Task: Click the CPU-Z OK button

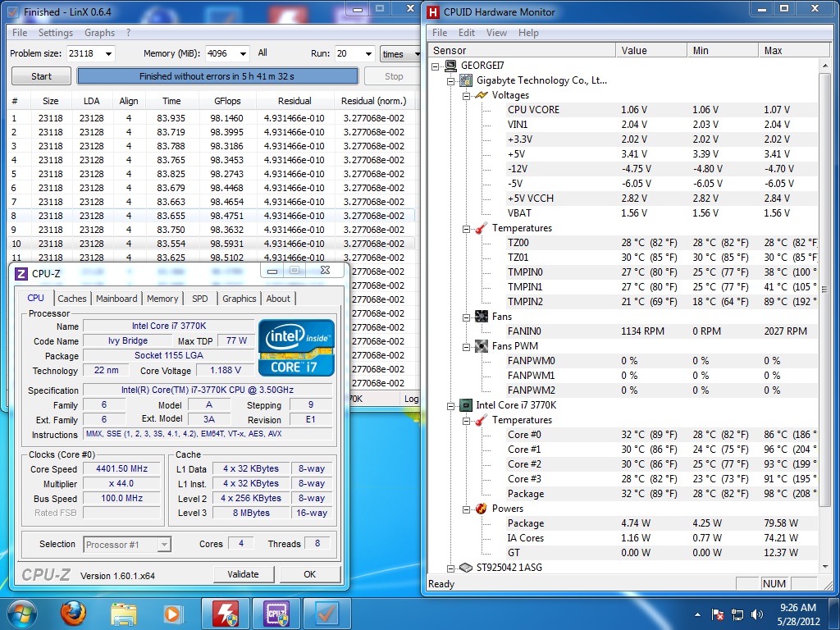Action: tap(309, 574)
